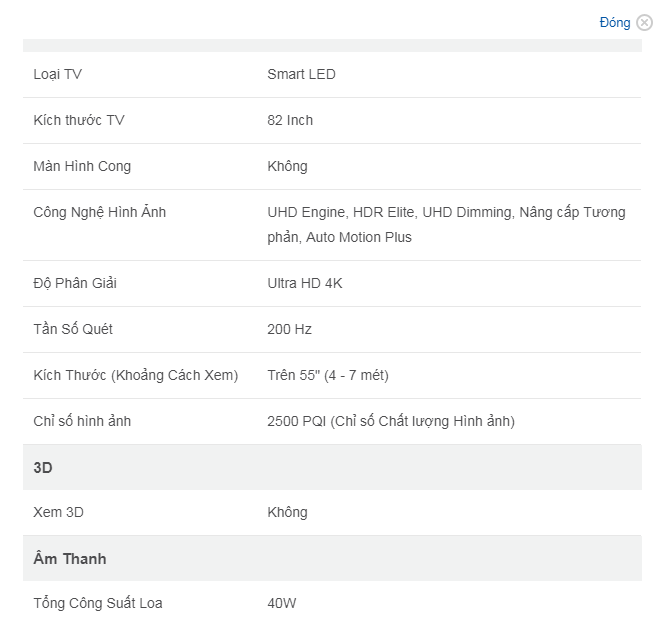Click the 82 Inch value
Image resolution: width=667 pixels, height=625 pixels.
(x=290, y=120)
